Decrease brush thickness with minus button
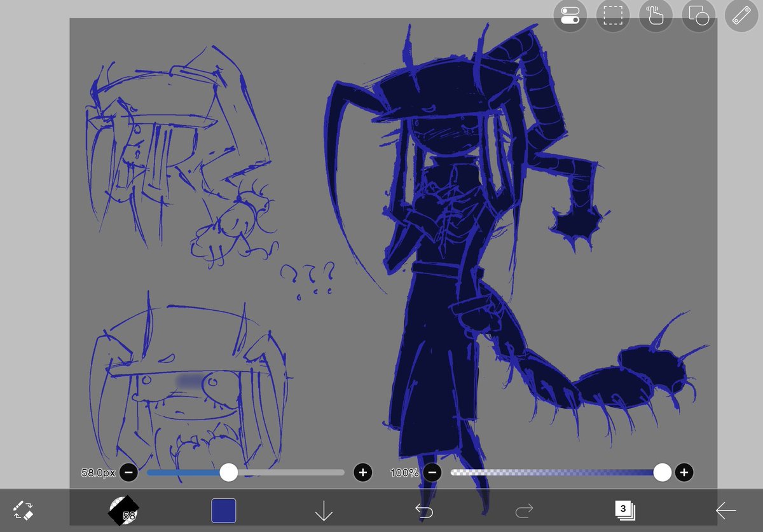 (x=128, y=472)
